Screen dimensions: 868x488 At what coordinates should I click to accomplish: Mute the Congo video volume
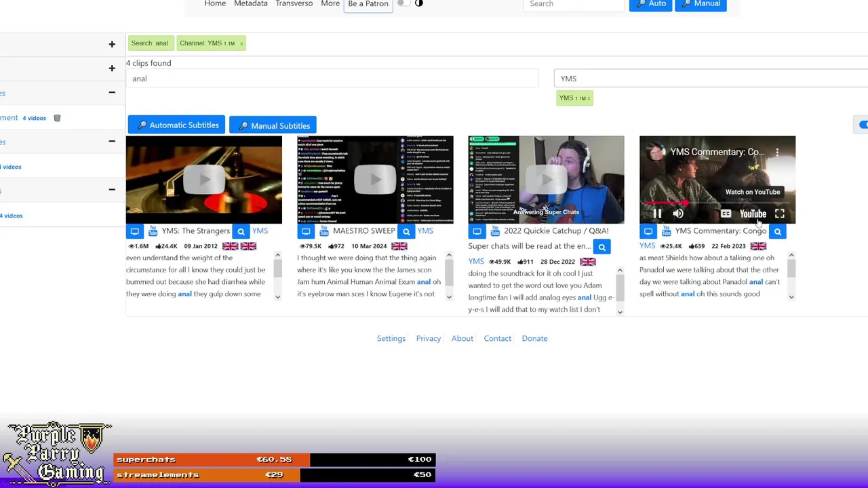tap(678, 213)
